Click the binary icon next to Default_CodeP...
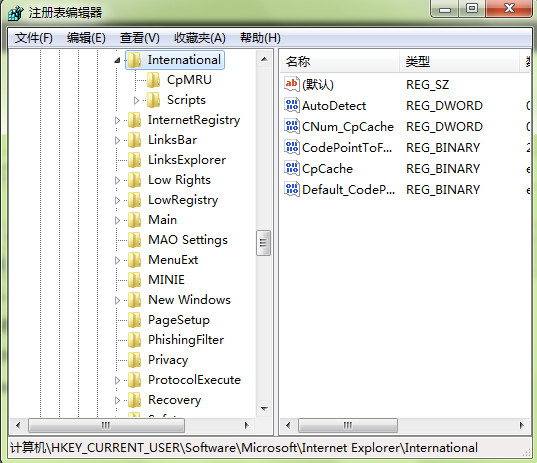The height and width of the screenshot is (463, 537). (292, 189)
